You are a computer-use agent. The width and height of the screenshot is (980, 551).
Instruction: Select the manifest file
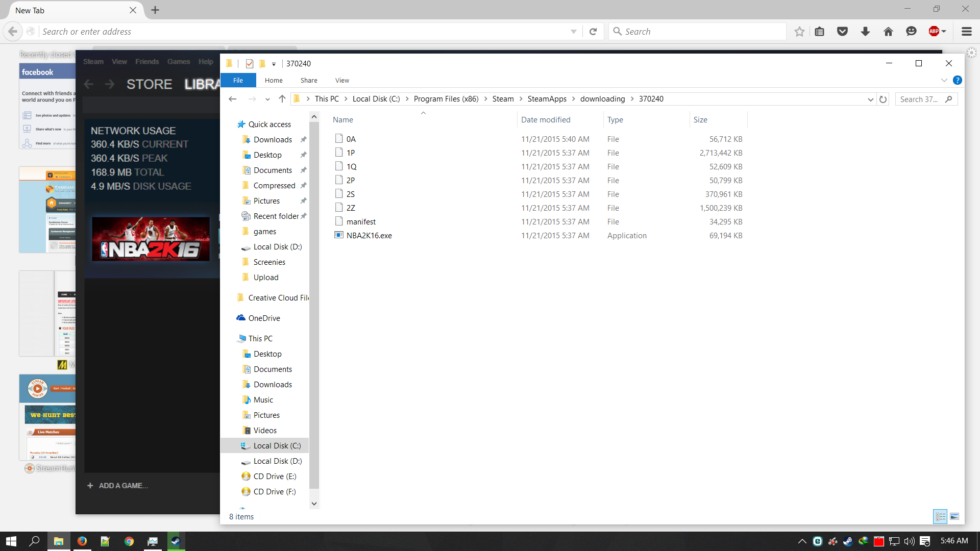coord(361,222)
